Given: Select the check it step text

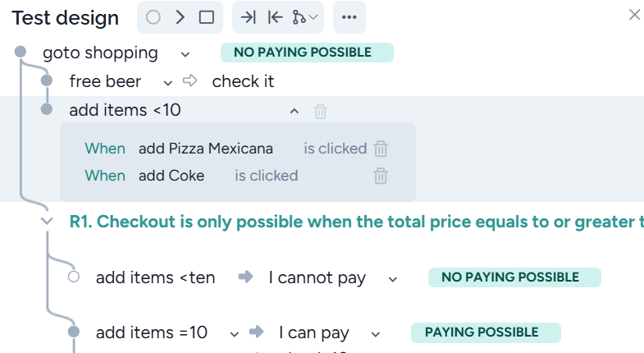Looking at the screenshot, I should [x=243, y=81].
